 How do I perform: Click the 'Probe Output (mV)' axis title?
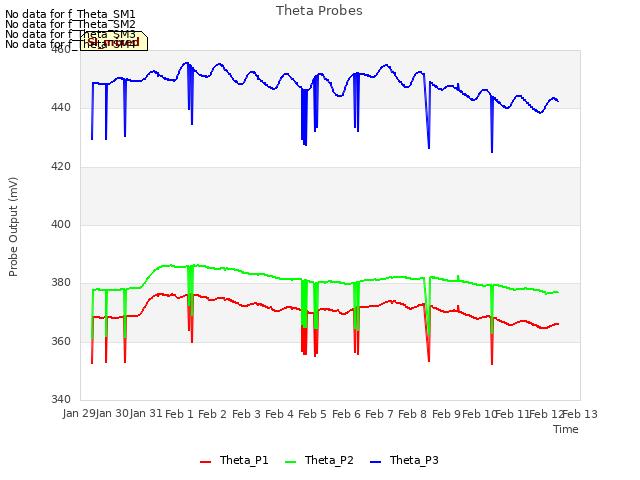13,227
